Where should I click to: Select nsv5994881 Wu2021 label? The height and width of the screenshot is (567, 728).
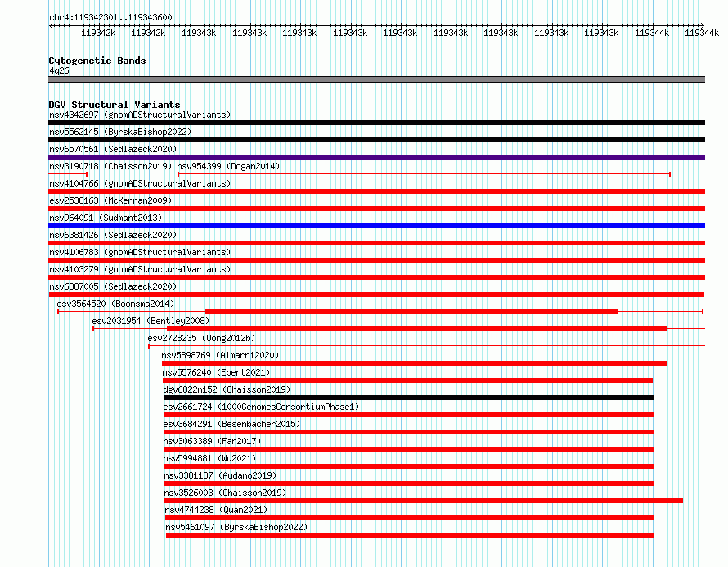point(209,458)
